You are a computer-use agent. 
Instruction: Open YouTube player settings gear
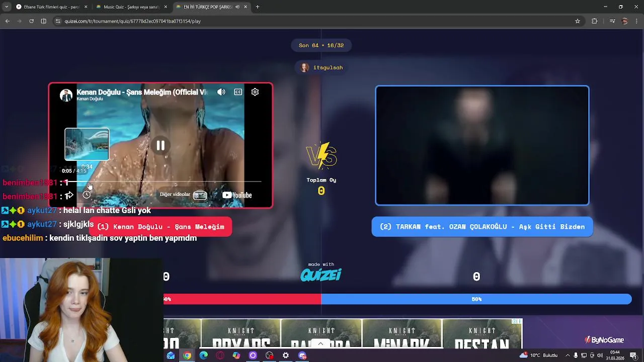click(255, 92)
